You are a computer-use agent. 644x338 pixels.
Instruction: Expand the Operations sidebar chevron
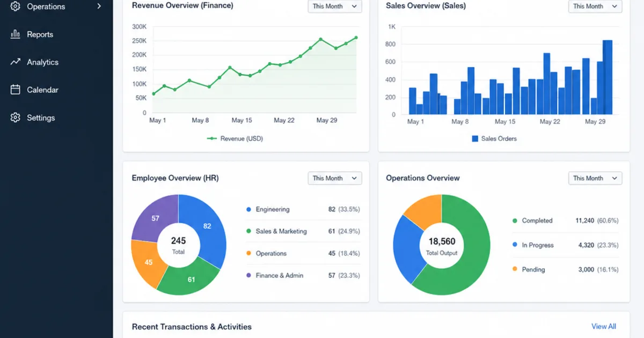coord(99,6)
